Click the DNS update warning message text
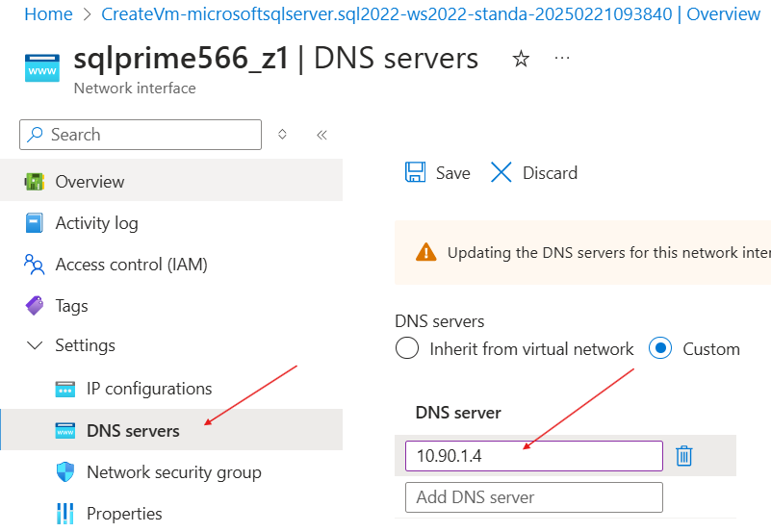This screenshot has height=532, width=771. point(608,252)
